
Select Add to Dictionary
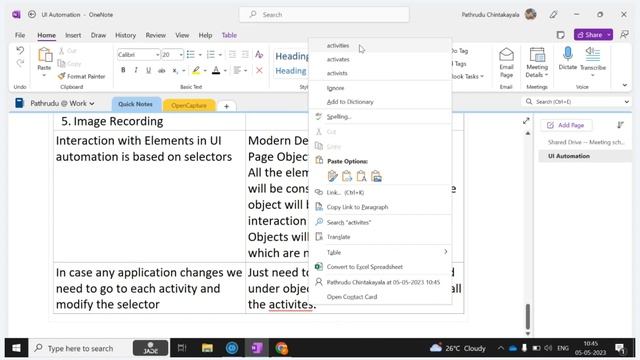tap(380, 102)
